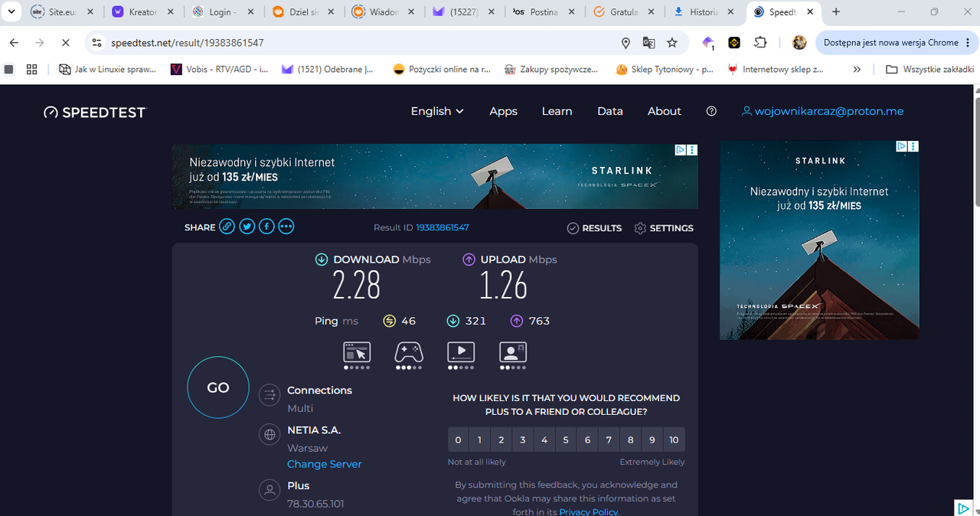Click the Starlink banner ad at top
980x516 pixels.
tap(435, 176)
